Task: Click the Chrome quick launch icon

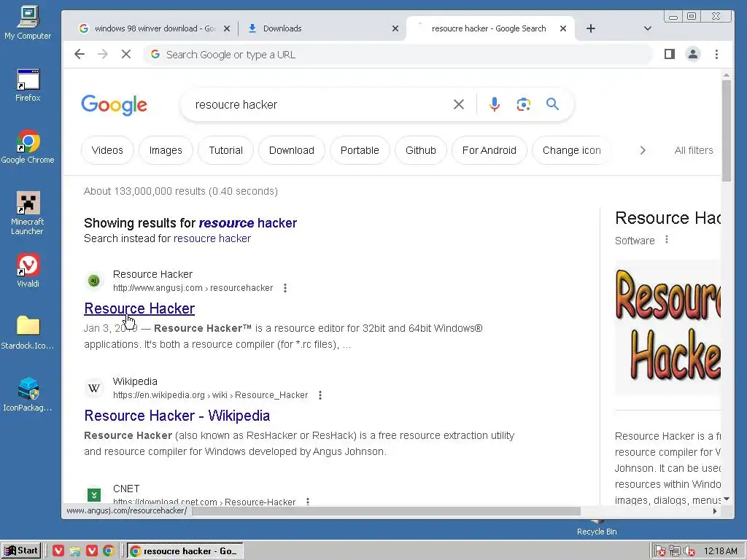Action: [109, 551]
